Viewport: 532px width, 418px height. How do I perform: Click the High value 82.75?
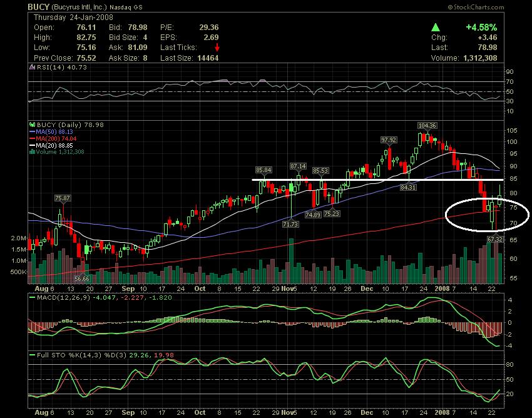(86, 38)
